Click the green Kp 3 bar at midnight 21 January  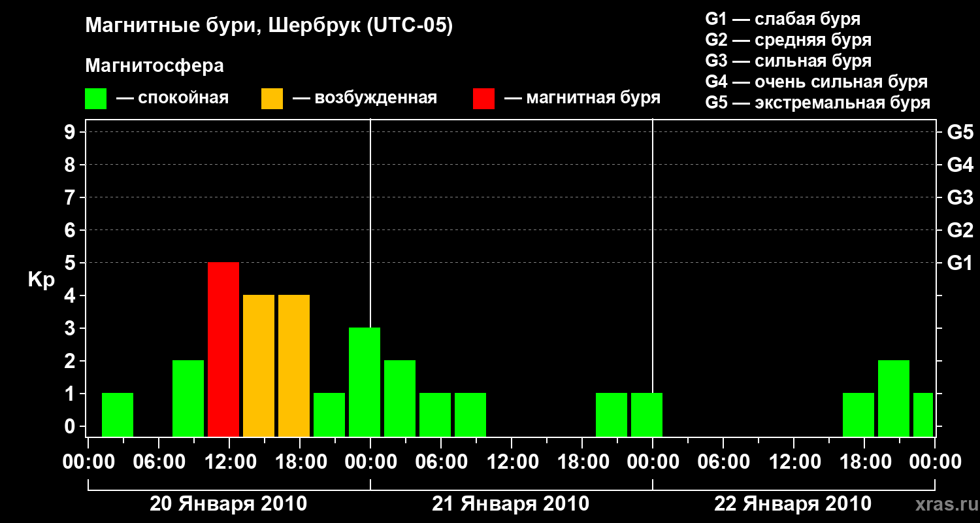point(365,382)
